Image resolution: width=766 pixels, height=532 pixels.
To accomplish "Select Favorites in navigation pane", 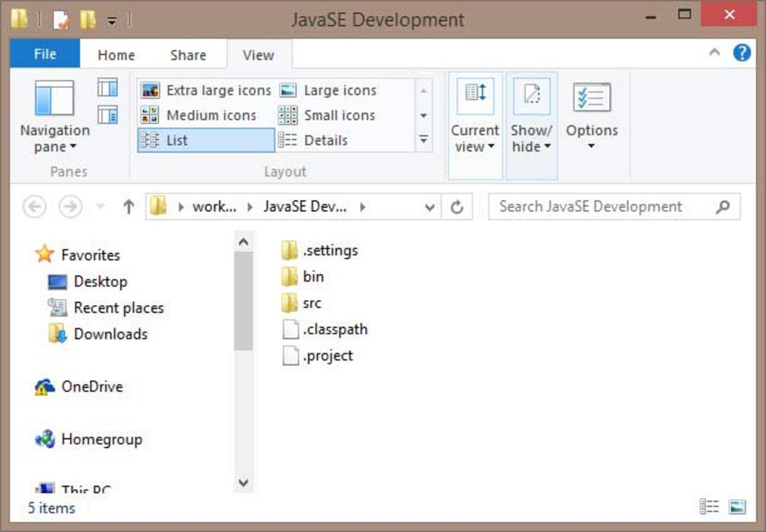I will [77, 255].
